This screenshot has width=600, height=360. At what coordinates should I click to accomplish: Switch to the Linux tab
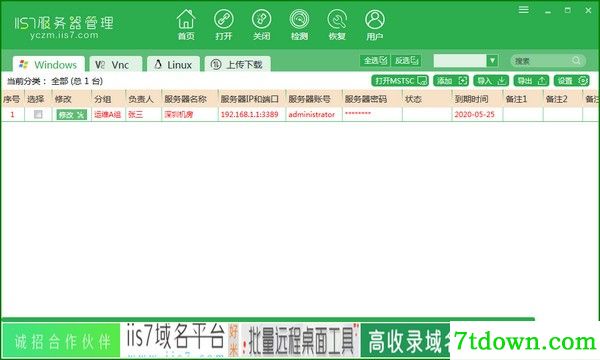click(x=173, y=64)
